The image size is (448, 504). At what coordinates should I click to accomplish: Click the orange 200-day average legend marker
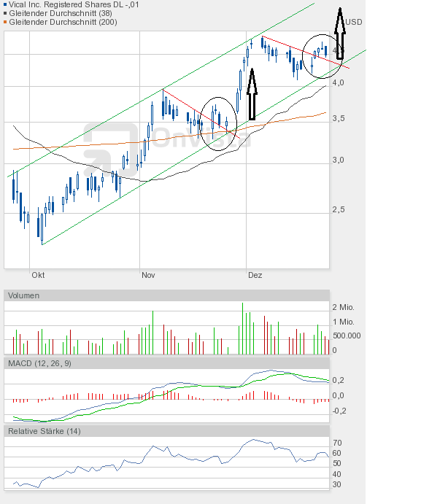coord(7,22)
